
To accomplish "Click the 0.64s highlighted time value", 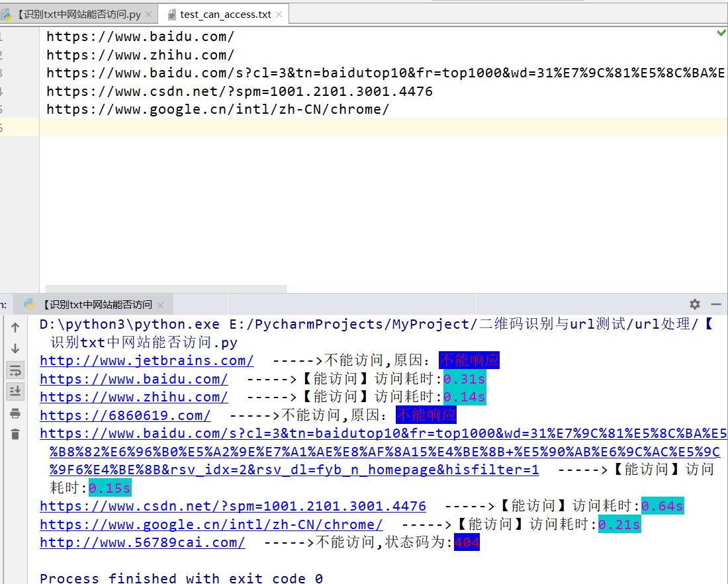I will coord(662,506).
